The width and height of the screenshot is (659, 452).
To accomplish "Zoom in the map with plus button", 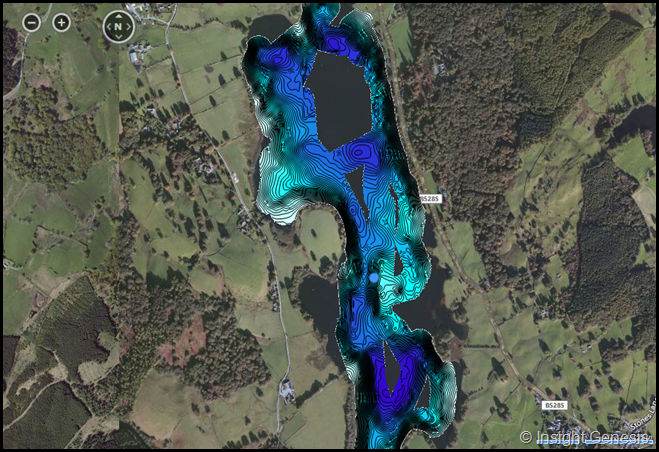I will click(x=61, y=22).
